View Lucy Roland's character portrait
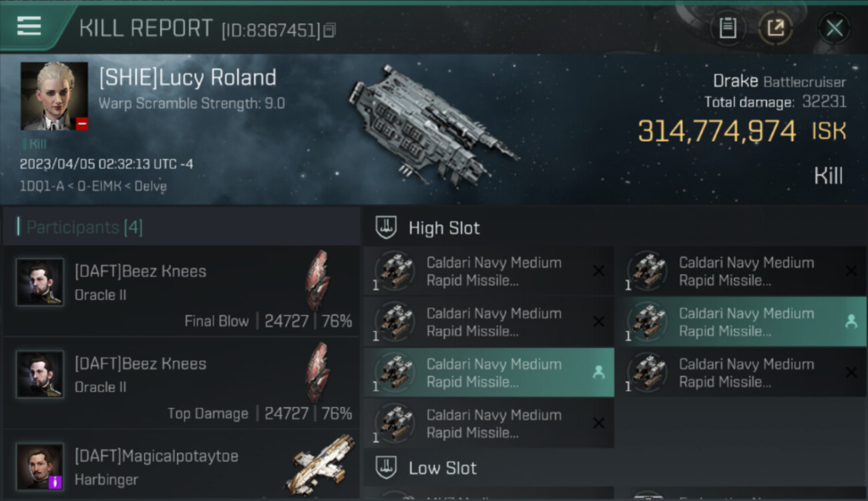 (x=54, y=96)
